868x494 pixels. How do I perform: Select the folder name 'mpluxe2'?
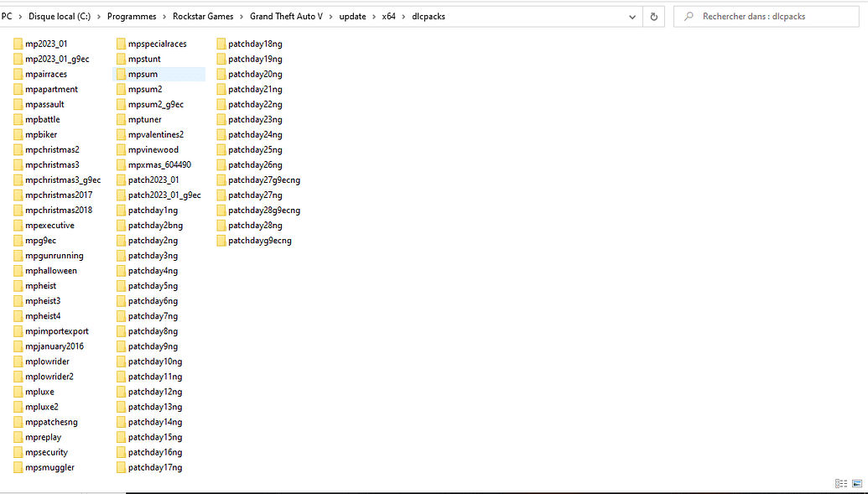(x=42, y=407)
